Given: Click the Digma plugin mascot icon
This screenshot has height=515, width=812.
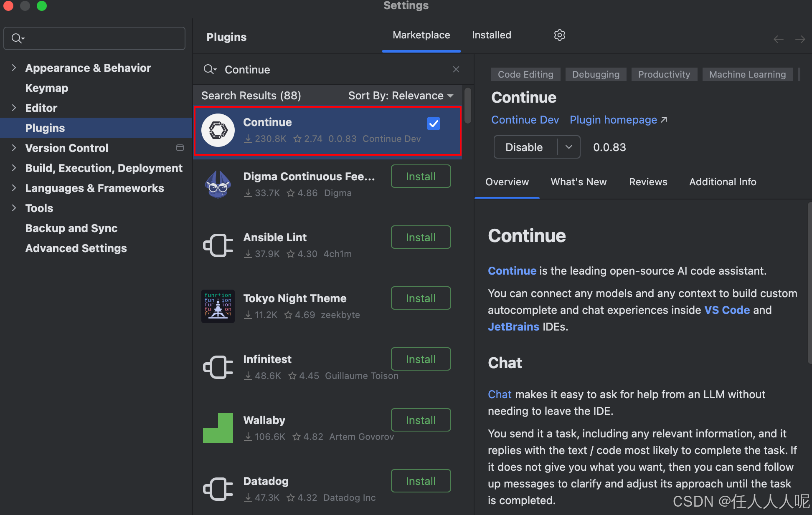Looking at the screenshot, I should (x=218, y=184).
